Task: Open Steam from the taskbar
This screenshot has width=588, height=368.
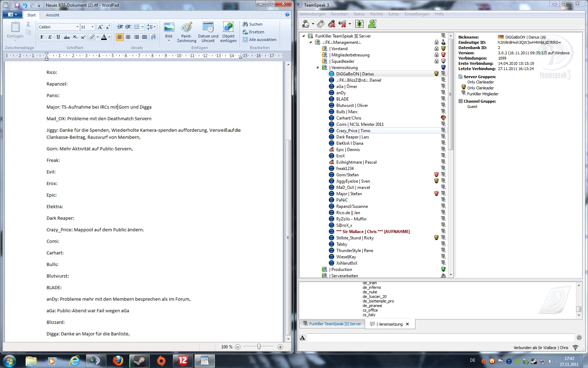Action: click(140, 361)
